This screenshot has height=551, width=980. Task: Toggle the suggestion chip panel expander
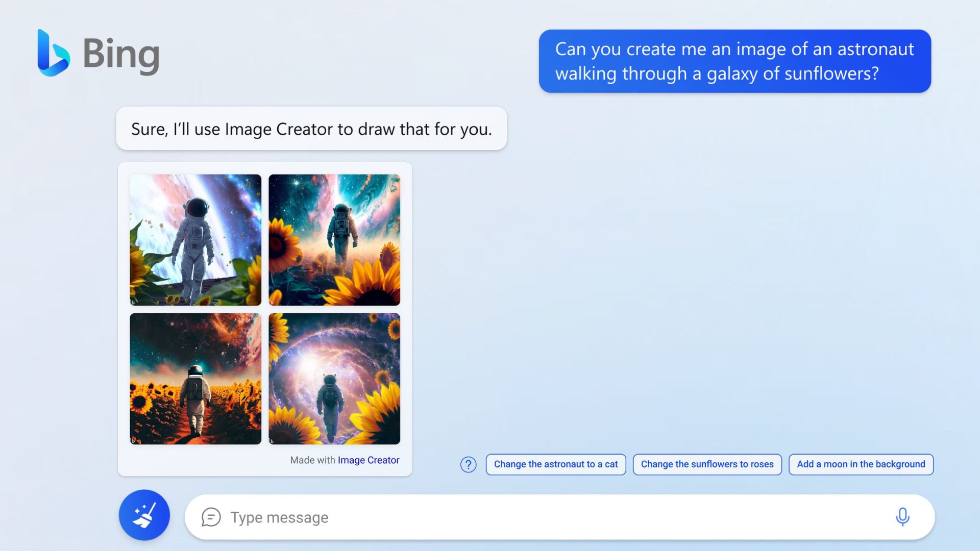pyautogui.click(x=469, y=464)
